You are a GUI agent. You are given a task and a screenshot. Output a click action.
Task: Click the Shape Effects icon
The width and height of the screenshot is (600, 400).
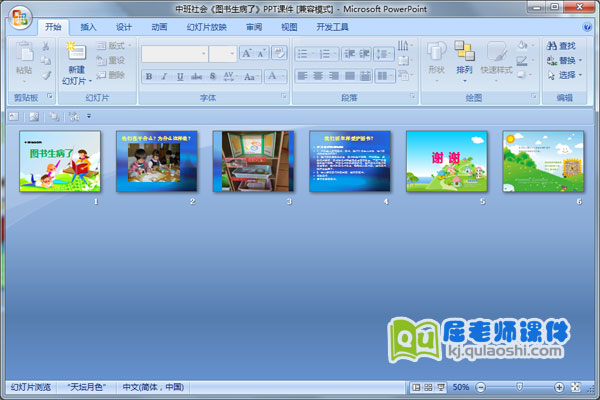[x=524, y=75]
